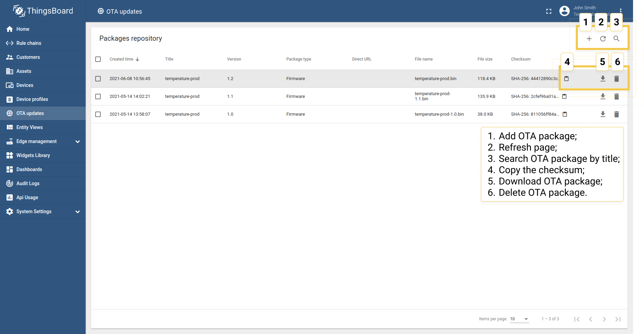644x334 pixels.
Task: Open Device profiles from the sidebar
Action: pos(32,99)
